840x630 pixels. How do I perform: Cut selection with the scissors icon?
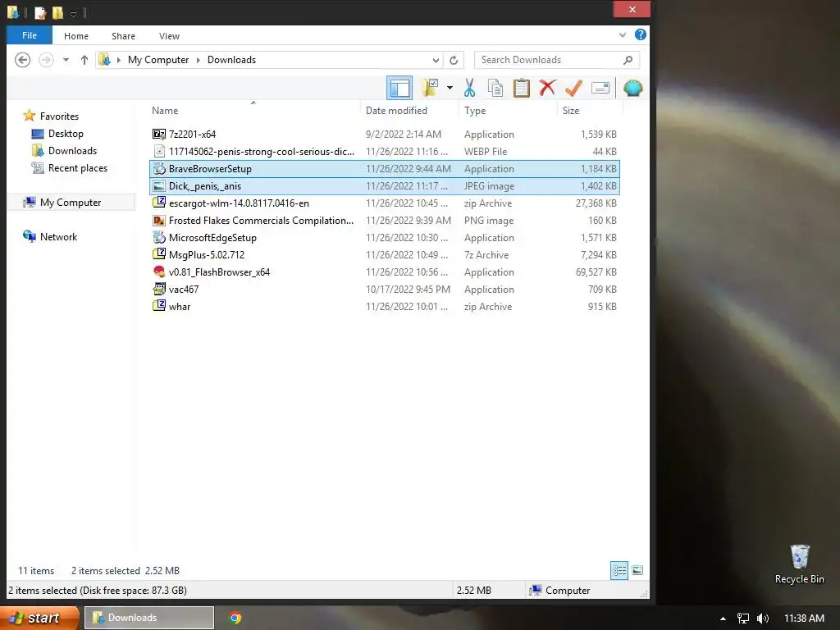470,88
